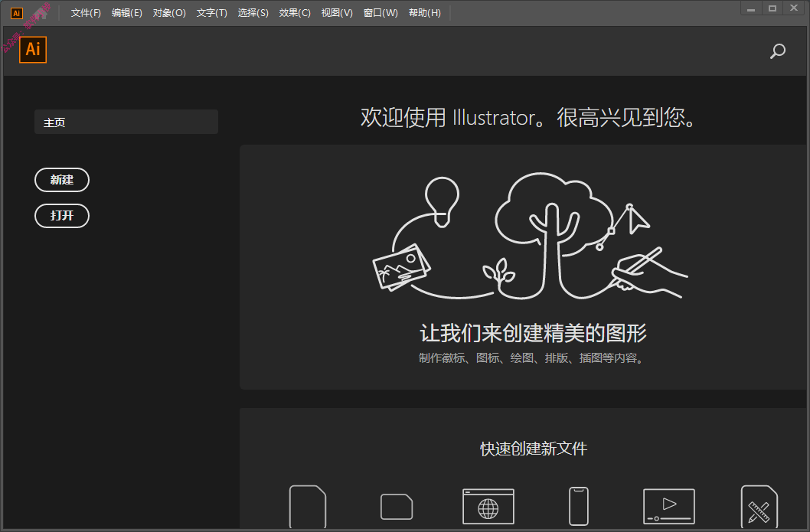
Task: Open the 视图(V) menu
Action: tap(337, 13)
